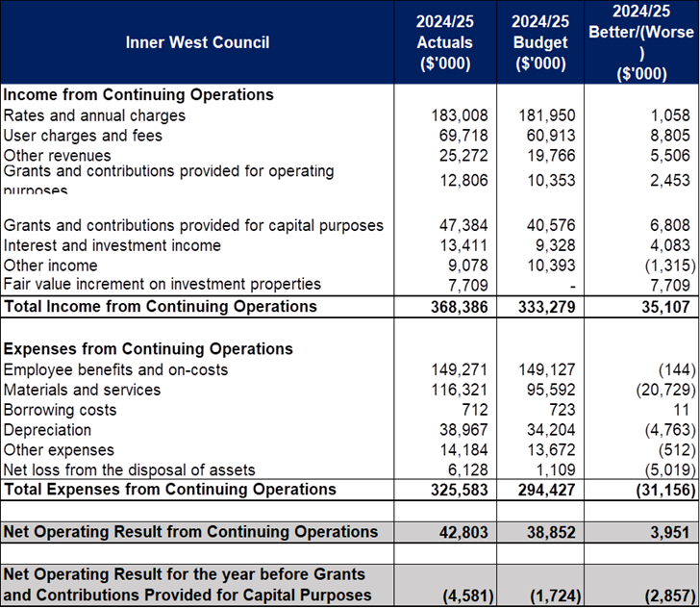Viewport: 700px width, 608px height.
Task: Select the '2024/25 Budget ($'000)' column header
Action: 540,42
